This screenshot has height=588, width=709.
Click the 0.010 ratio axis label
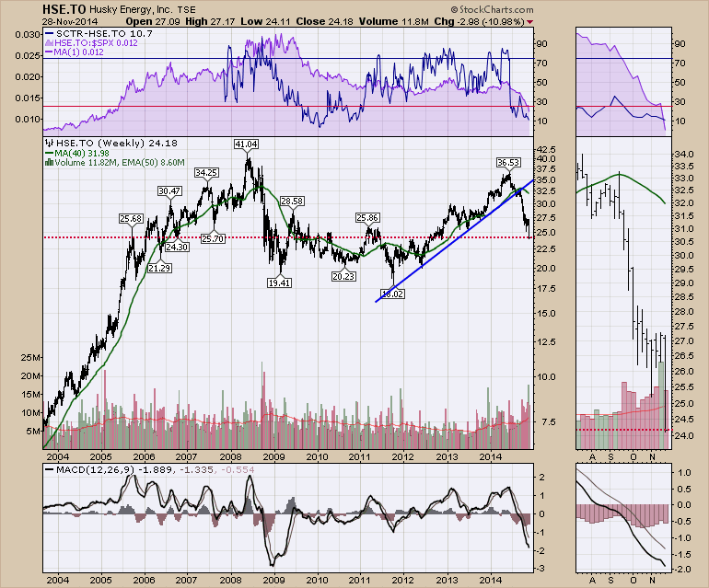tap(28, 119)
